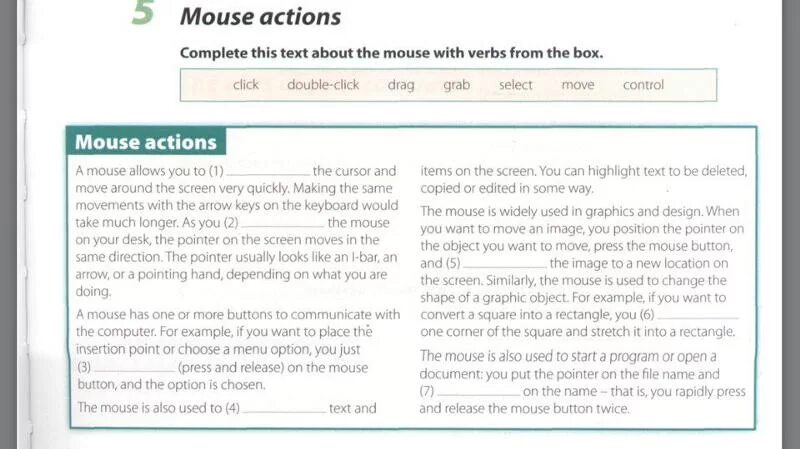
Task: Click the blank line for gap (1)
Action: [268, 173]
